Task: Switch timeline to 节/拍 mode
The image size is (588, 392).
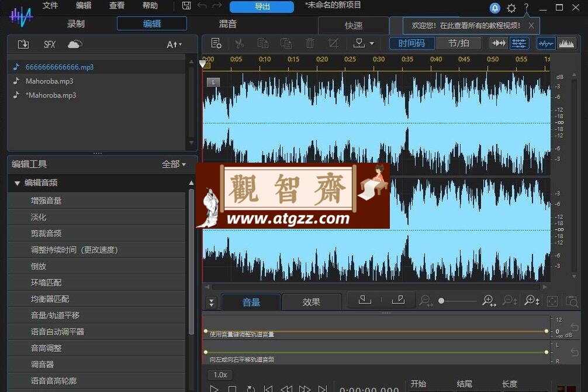Action: click(458, 43)
